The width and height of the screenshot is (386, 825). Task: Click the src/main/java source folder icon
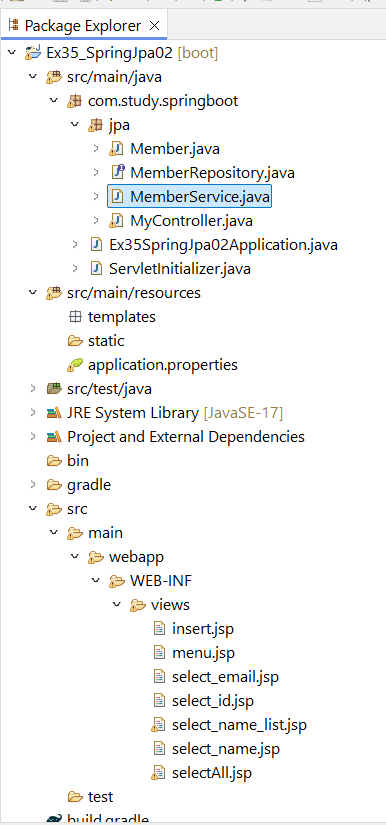pyautogui.click(x=54, y=77)
